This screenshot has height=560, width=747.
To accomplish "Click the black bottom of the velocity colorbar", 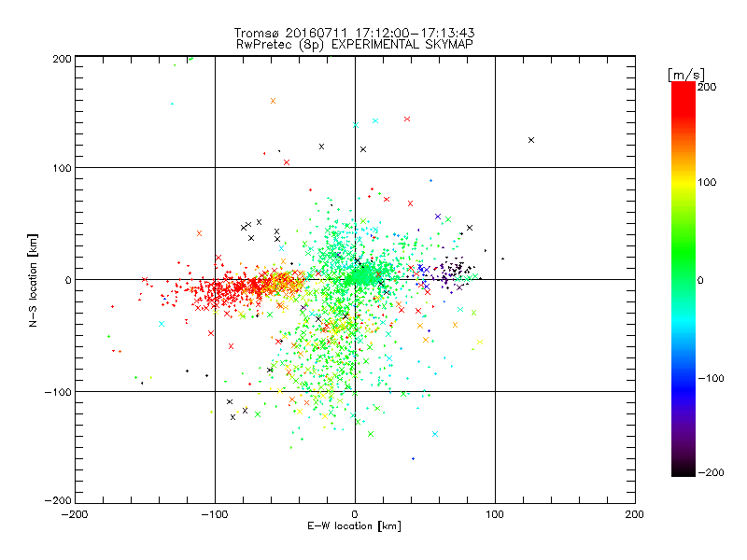I will tap(684, 469).
